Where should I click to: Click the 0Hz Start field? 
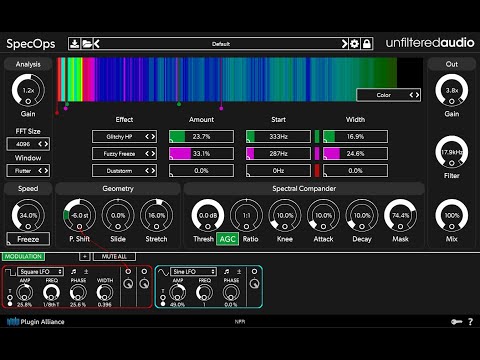point(278,171)
